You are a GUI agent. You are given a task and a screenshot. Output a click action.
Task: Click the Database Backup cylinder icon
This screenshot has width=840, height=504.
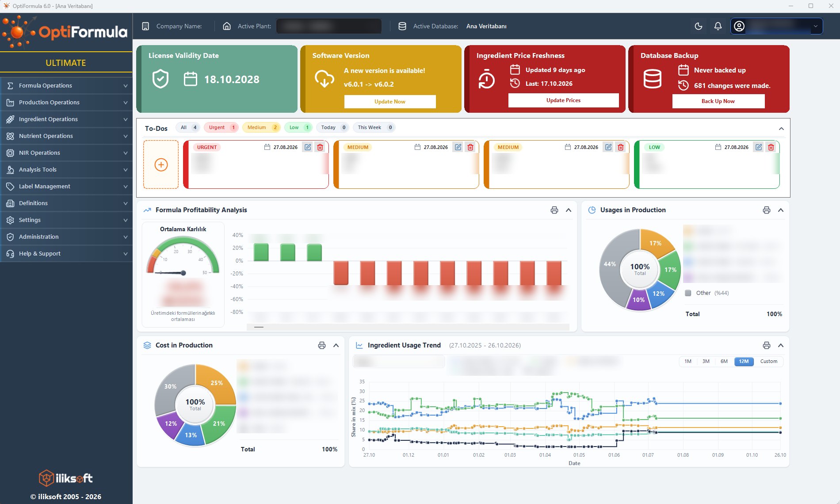click(x=652, y=79)
